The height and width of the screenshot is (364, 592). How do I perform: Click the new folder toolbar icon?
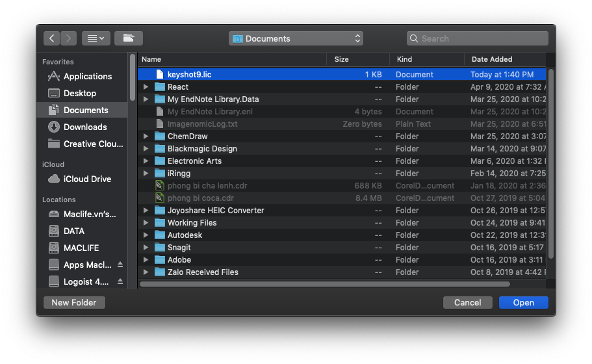coord(128,38)
